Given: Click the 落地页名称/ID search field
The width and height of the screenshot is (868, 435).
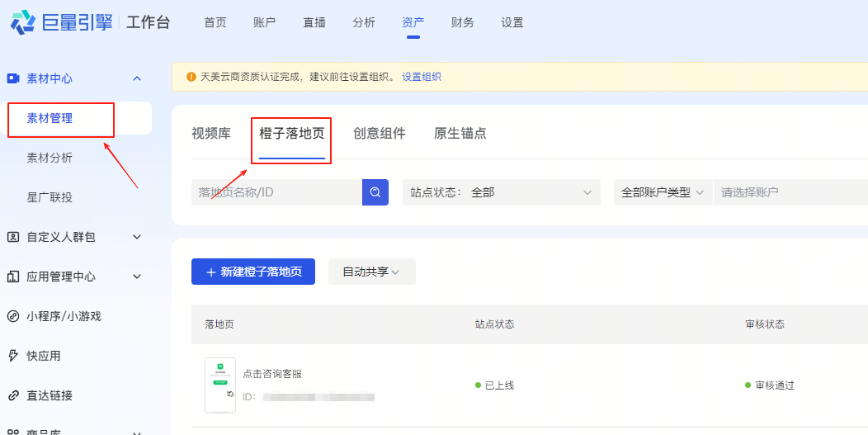Looking at the screenshot, I should coord(276,192).
